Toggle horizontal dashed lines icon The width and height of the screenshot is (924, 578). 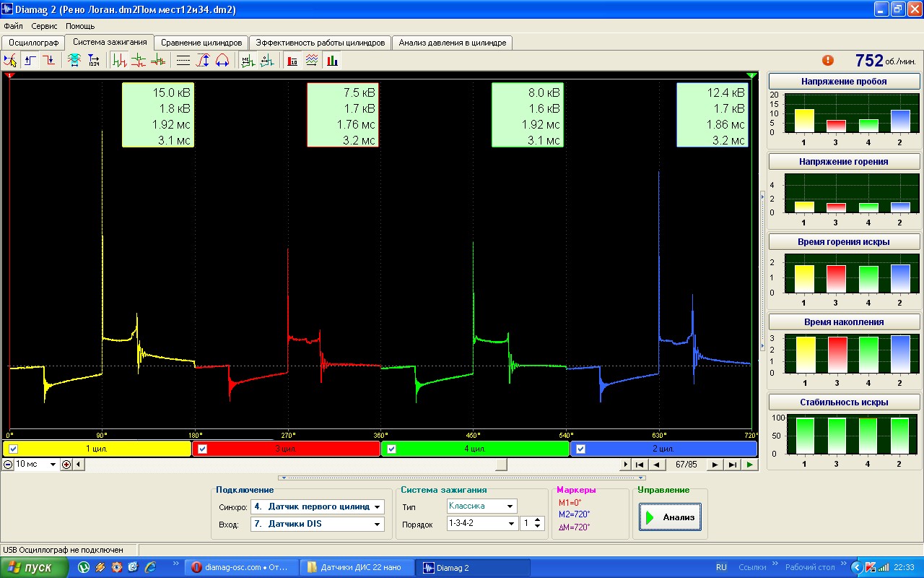pyautogui.click(x=183, y=61)
